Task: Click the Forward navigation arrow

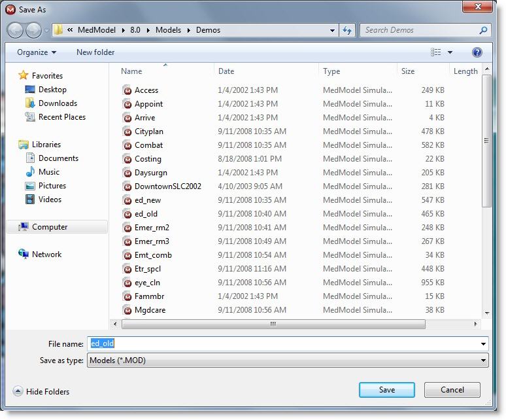Action: click(33, 30)
